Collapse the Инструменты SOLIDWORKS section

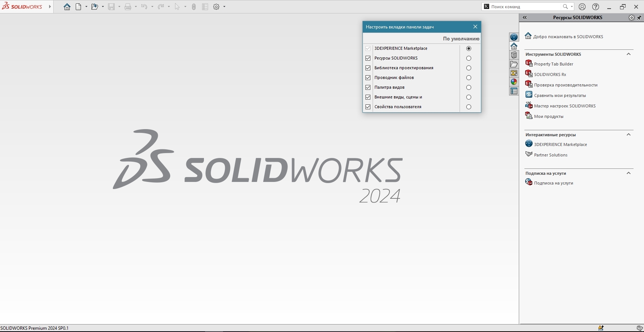click(629, 54)
